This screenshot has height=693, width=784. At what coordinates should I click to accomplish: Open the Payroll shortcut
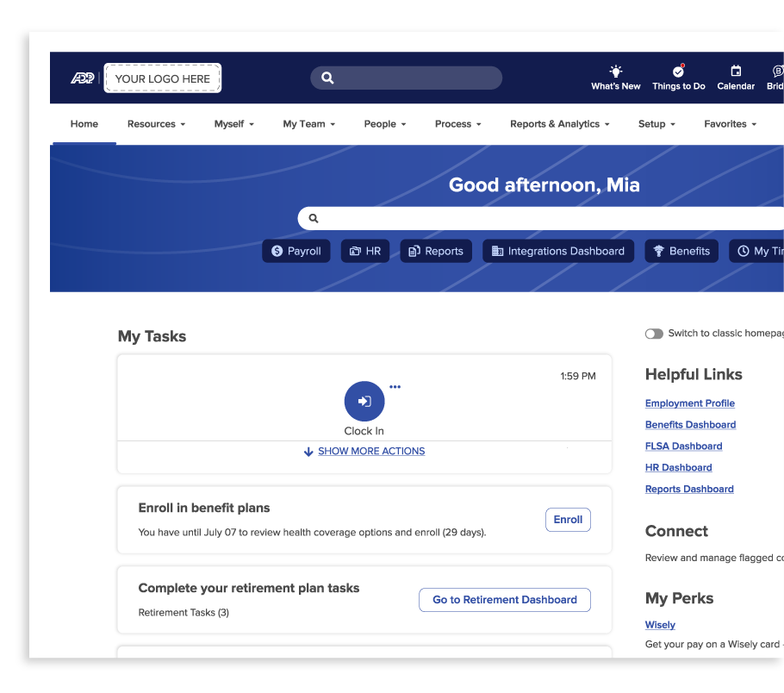[x=296, y=251]
